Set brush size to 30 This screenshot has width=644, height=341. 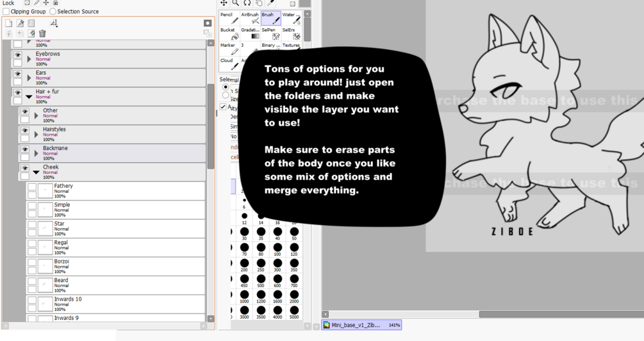(244, 233)
